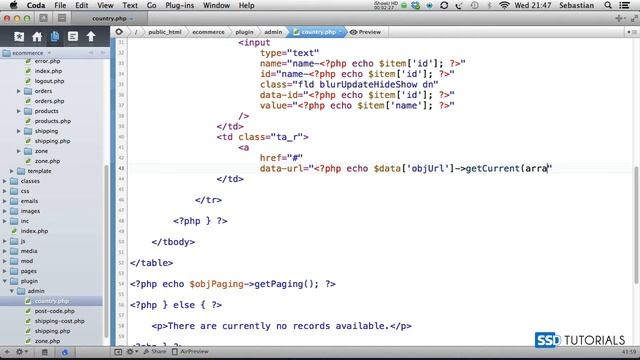Select products.php in file list
The width and height of the screenshot is (640, 360).
[x=52, y=121]
